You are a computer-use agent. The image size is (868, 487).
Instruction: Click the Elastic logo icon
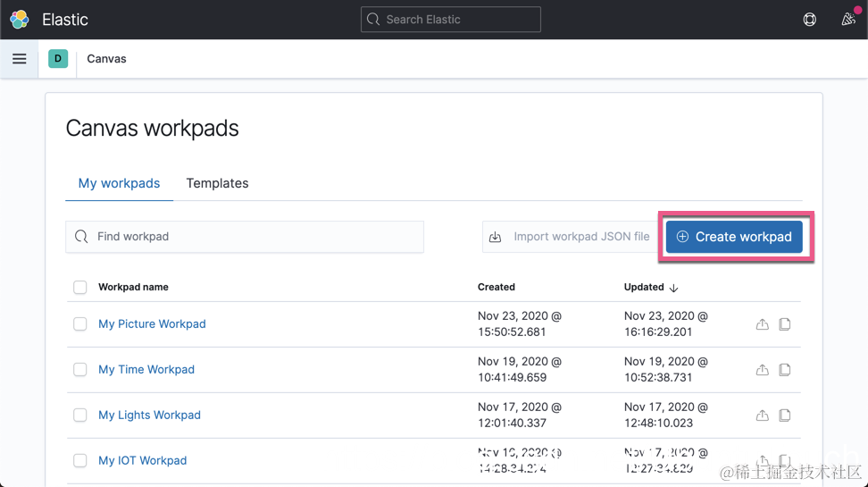[20, 20]
